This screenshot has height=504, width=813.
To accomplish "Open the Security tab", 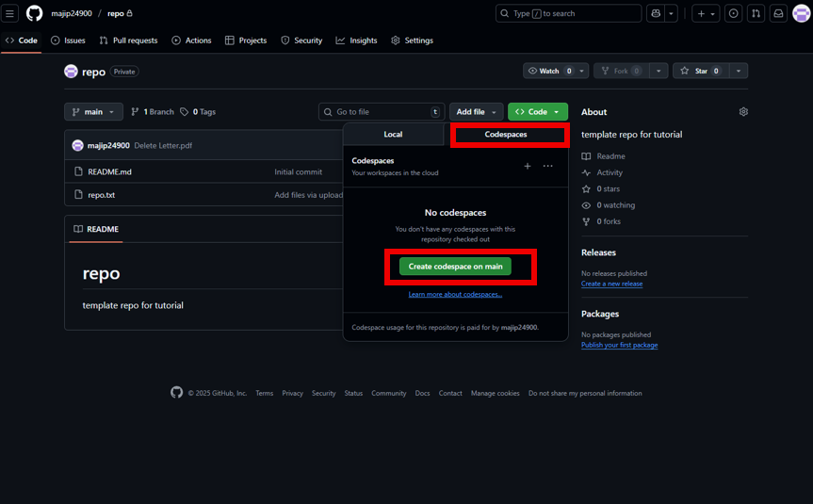I will 301,41.
